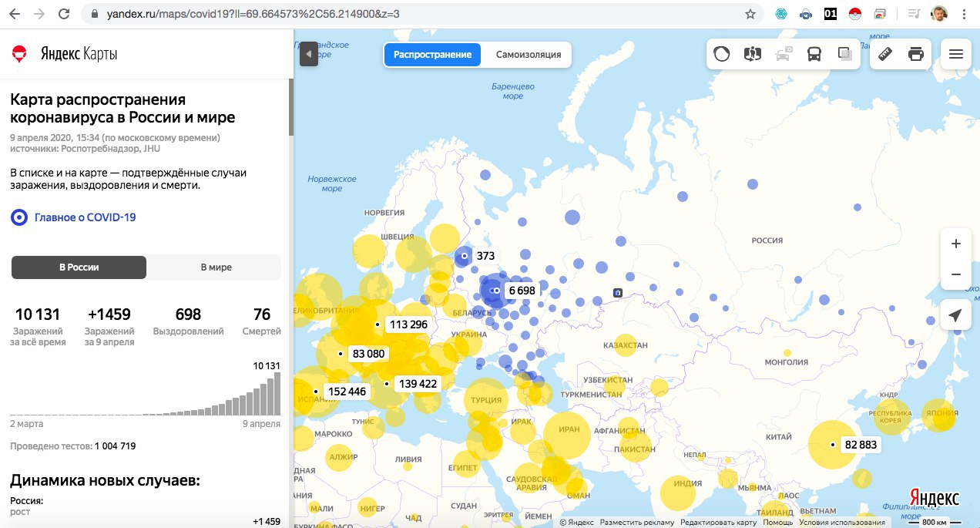Image resolution: width=980 pixels, height=528 pixels.
Task: Print the map with printer icon
Action: pyautogui.click(x=916, y=54)
